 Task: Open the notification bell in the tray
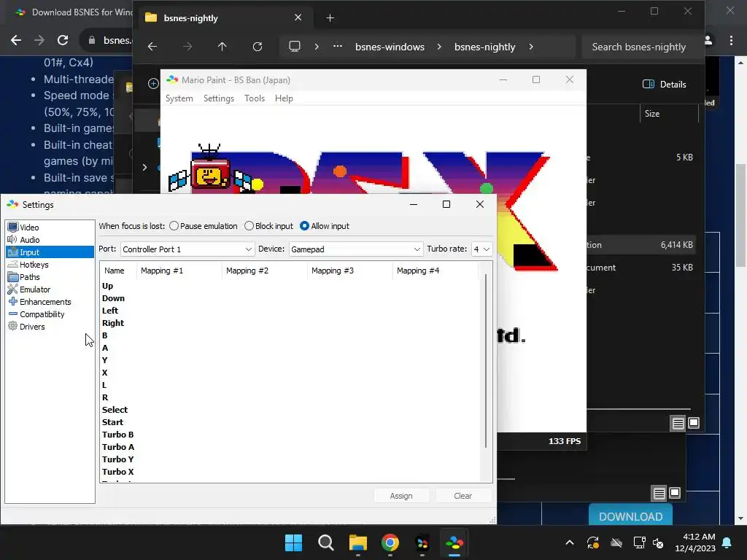click(x=727, y=542)
